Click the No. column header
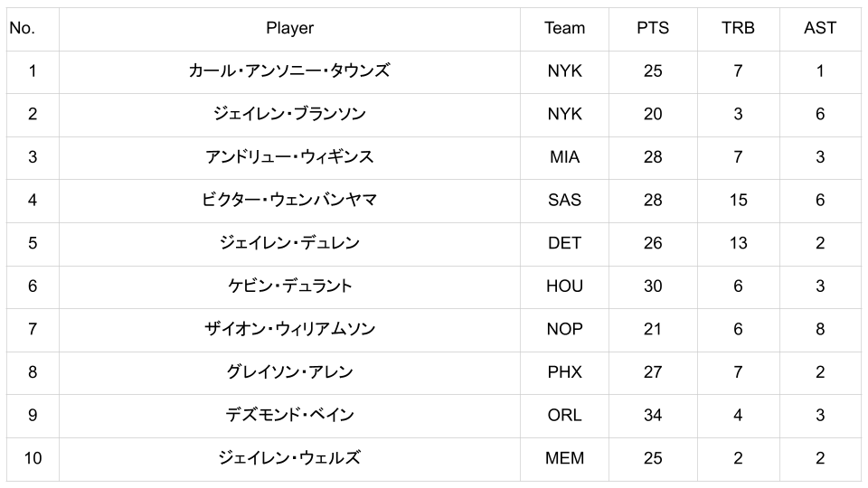This screenshot has width=868, height=488. point(22,28)
